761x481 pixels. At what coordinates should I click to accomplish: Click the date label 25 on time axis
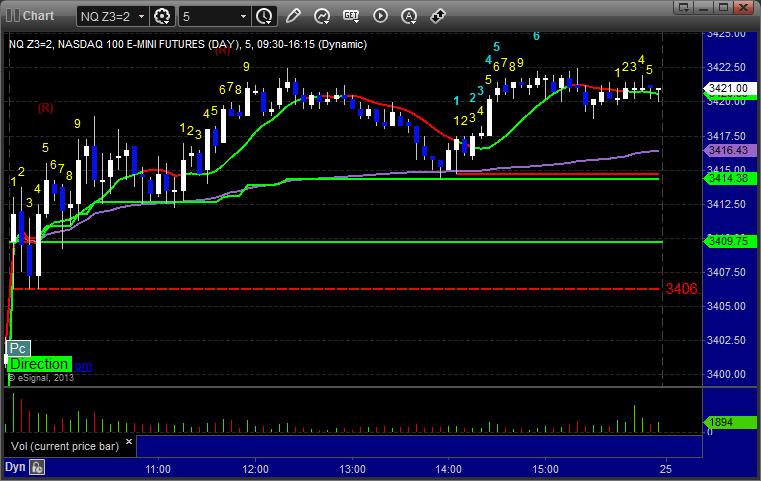(x=666, y=469)
